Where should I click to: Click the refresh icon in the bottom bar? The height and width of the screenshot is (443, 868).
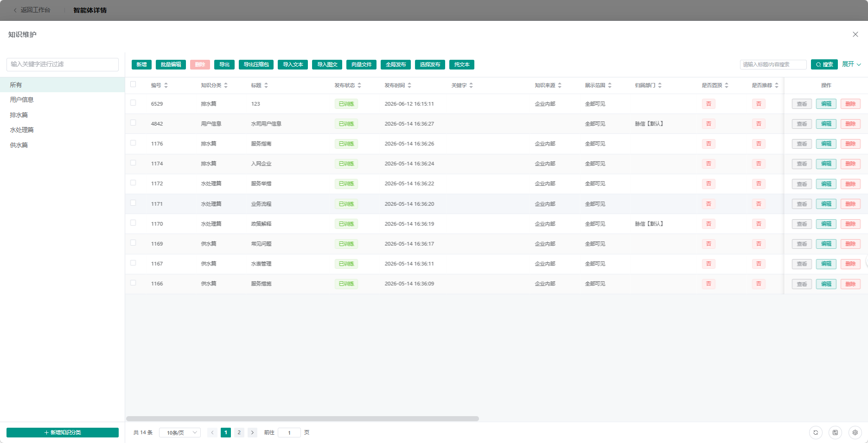point(816,432)
